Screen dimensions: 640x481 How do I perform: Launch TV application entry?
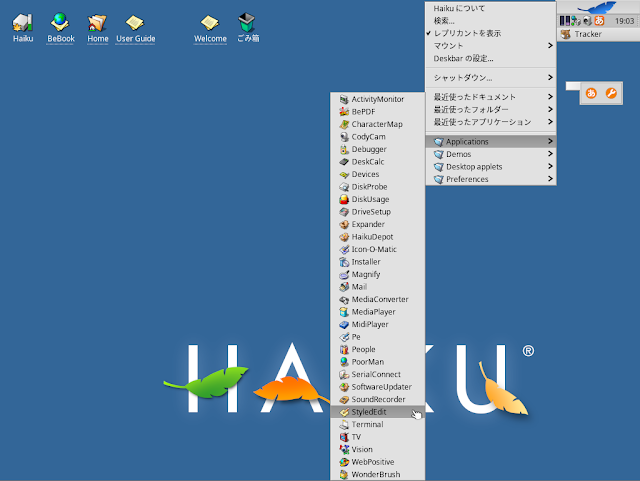coord(378,437)
